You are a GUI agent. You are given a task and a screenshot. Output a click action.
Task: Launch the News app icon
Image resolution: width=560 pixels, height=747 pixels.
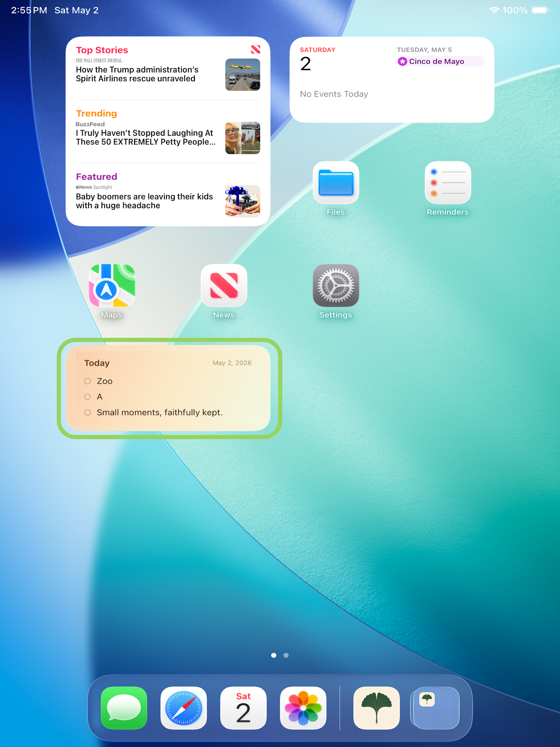224,285
